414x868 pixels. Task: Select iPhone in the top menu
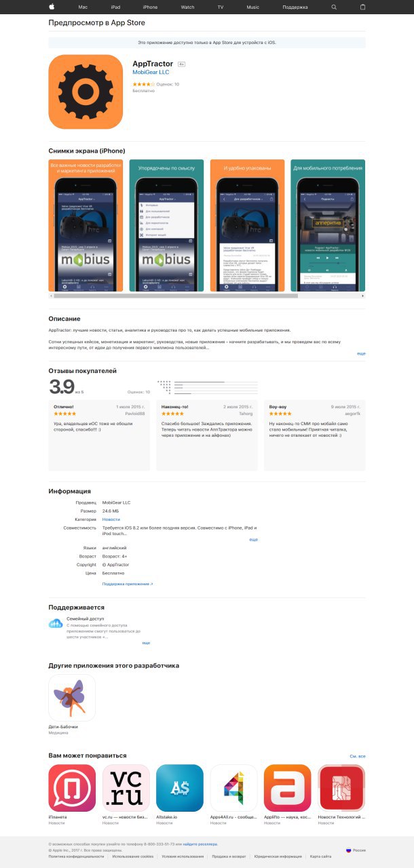pos(150,7)
